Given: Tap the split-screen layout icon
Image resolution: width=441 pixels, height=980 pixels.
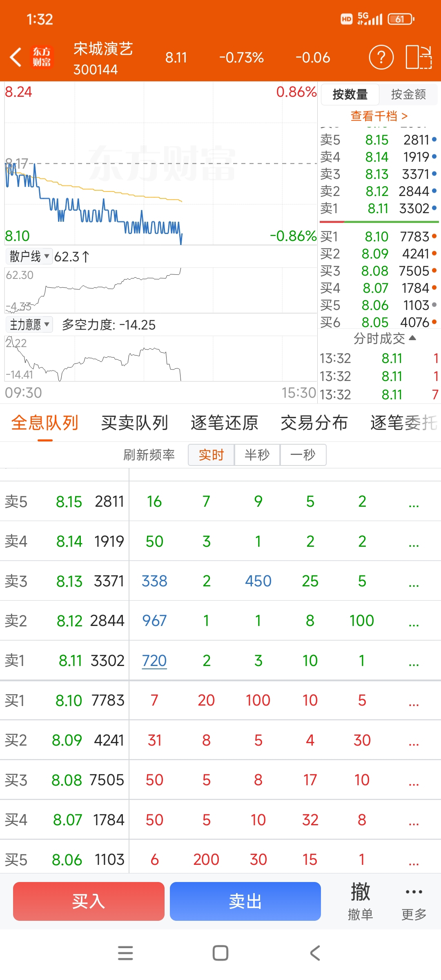Looking at the screenshot, I should (419, 57).
